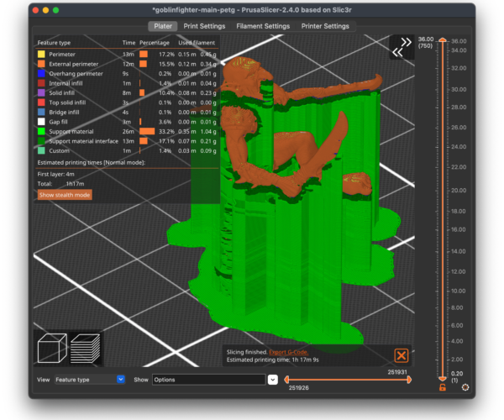
Task: Click the Show stealth mode button
Action: coord(65,195)
